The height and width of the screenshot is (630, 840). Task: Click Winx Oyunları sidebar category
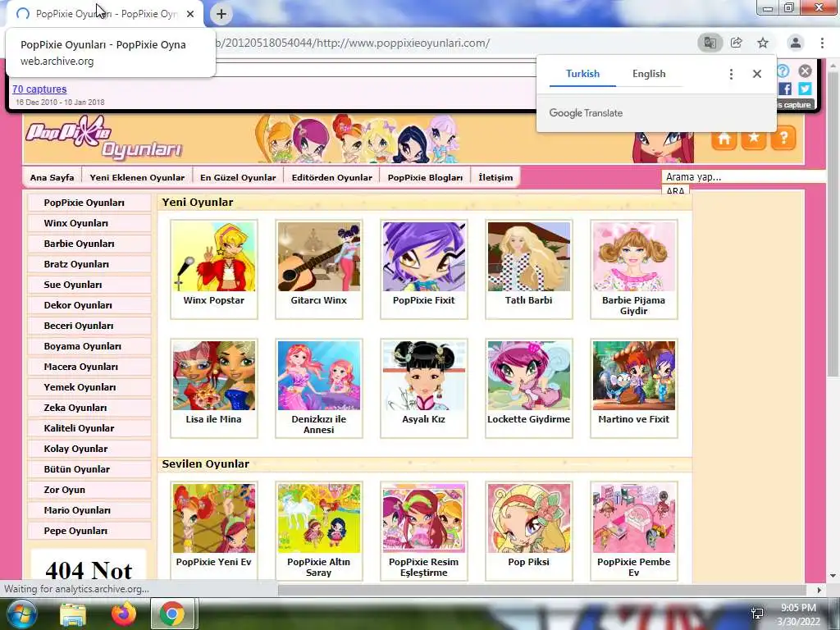89,223
